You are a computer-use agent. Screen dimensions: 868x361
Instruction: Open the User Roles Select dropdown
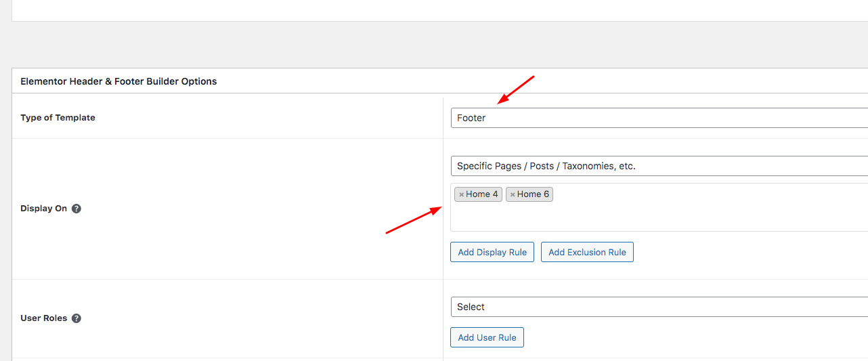click(x=659, y=307)
